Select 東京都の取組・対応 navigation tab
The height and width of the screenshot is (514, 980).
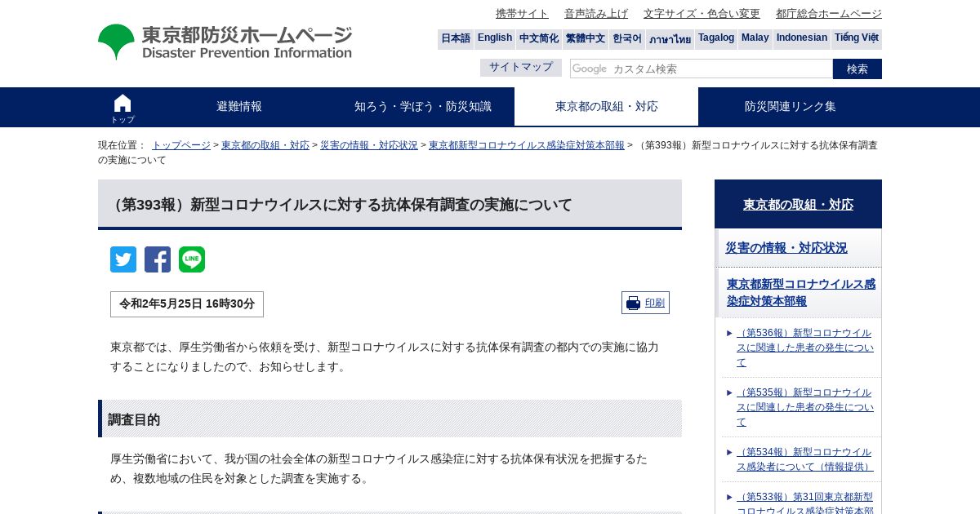coord(606,107)
